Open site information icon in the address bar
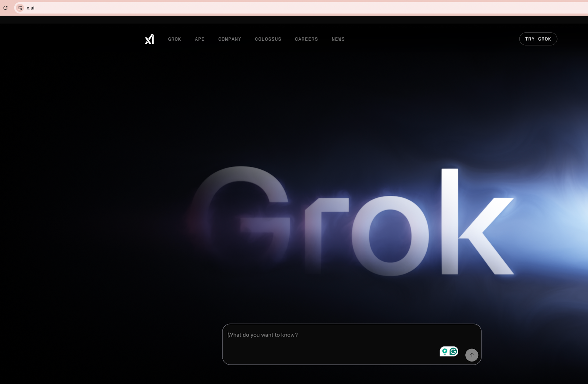The width and height of the screenshot is (588, 384). click(x=20, y=8)
